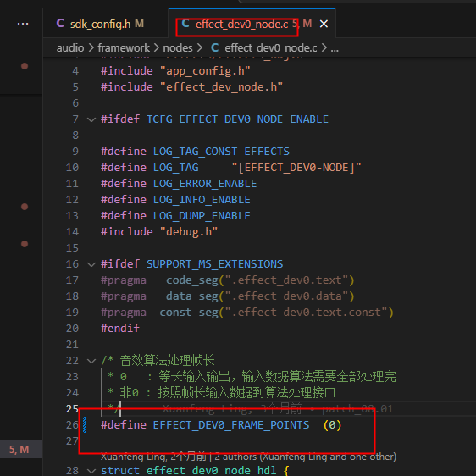Select the audio breadcrumb segment

click(70, 48)
